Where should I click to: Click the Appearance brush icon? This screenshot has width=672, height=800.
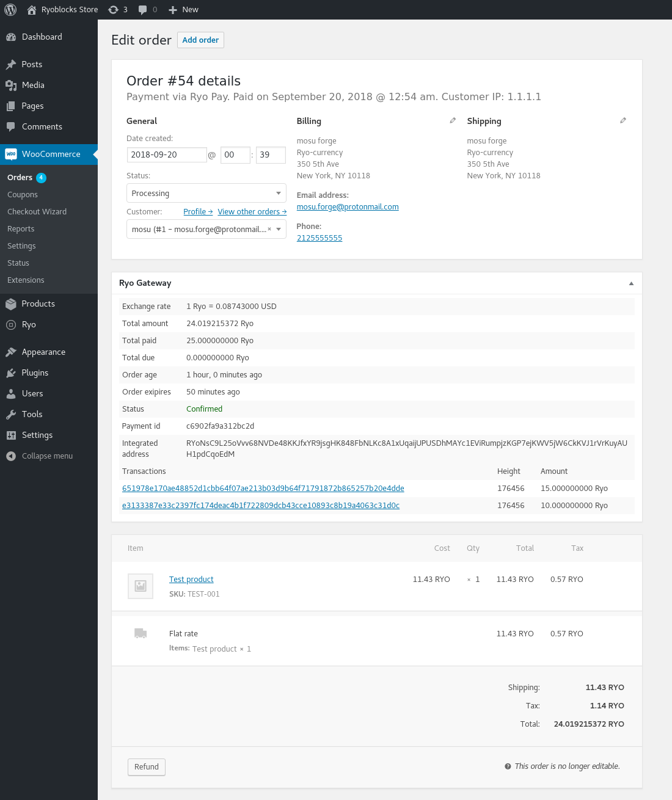click(x=11, y=352)
